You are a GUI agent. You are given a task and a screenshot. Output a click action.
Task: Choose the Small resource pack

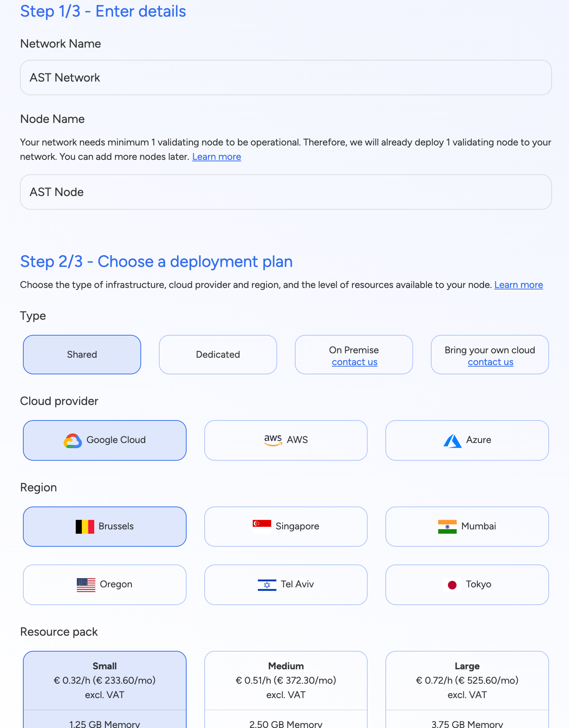click(105, 680)
